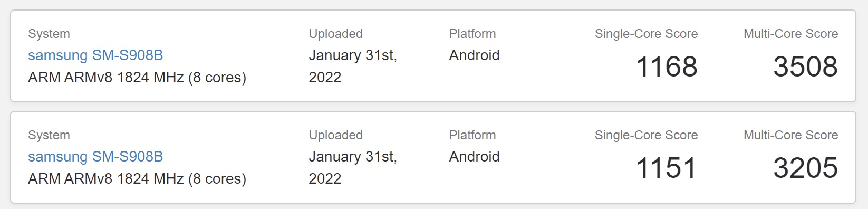Open samsung SM-S908B link scoring 1151 single-core
The image size is (868, 209).
[x=95, y=157]
